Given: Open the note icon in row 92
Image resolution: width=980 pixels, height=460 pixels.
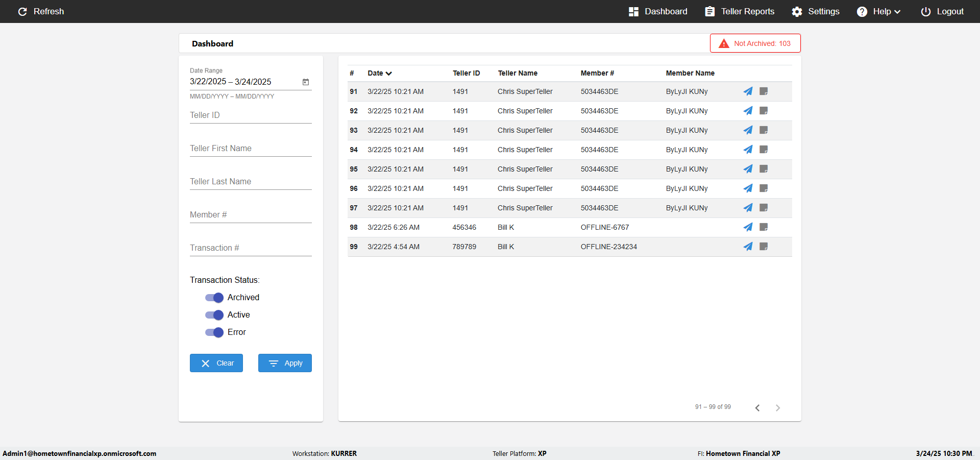Looking at the screenshot, I should [764, 111].
